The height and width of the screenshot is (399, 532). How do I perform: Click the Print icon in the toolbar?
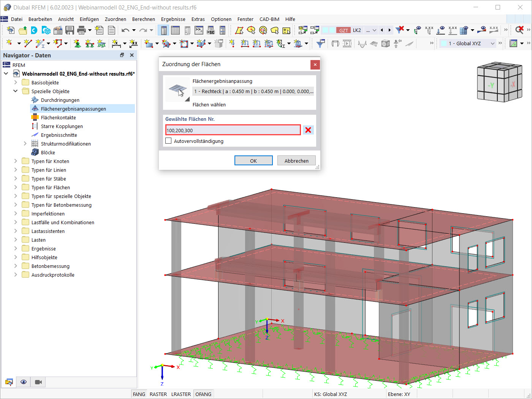[x=81, y=30]
